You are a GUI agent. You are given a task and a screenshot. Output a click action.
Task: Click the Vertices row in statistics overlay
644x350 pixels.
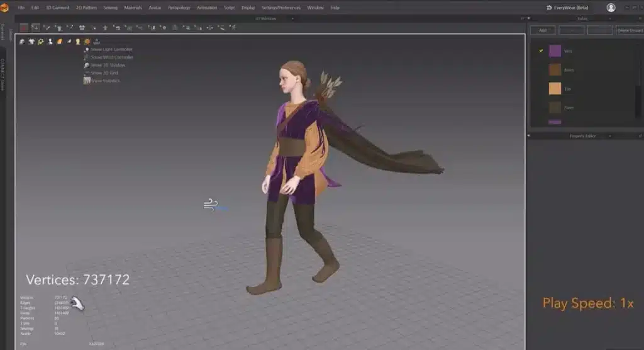coord(44,297)
